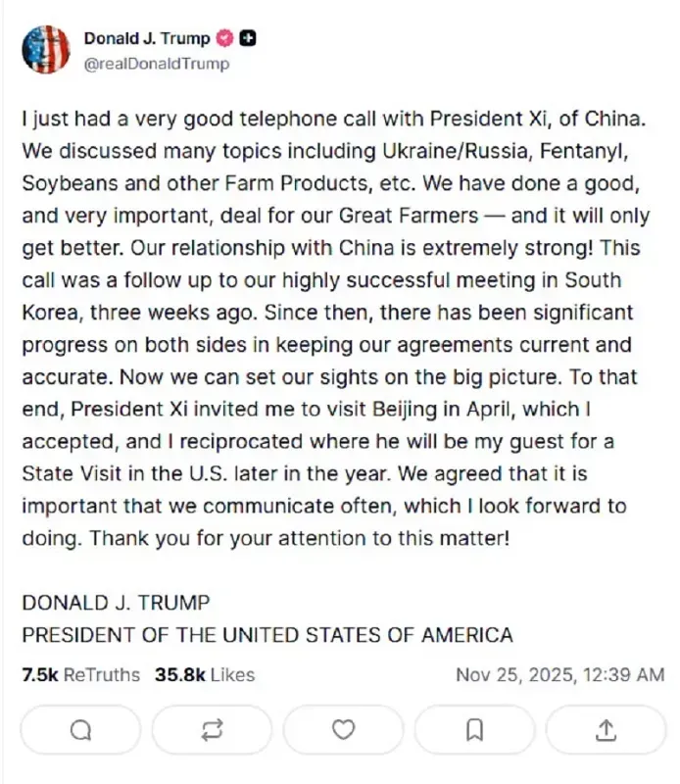Viewport: 680px width, 784px height.
Task: Open the flag-themed profile avatar
Action: [46, 46]
